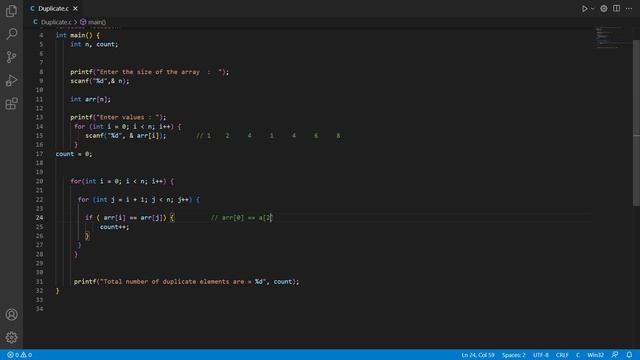
Task: Click on "int n, count;" declaration
Action: point(94,44)
